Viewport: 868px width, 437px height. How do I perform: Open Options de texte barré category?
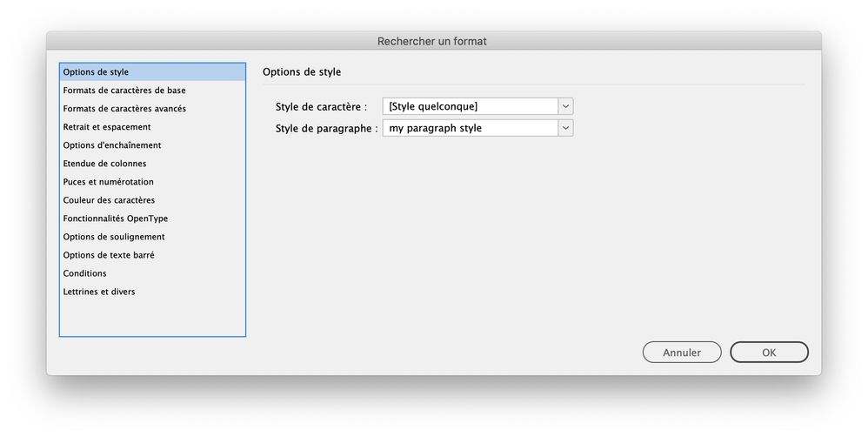109,254
